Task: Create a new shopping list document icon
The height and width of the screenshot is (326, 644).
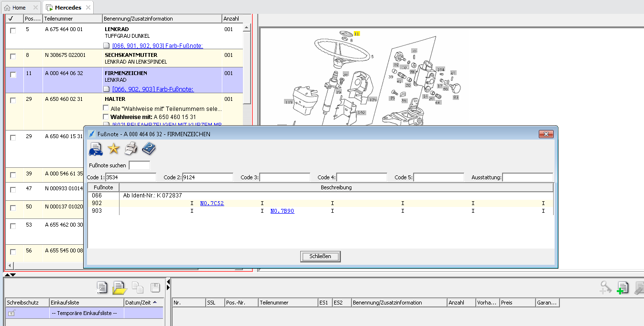Action: point(102,288)
